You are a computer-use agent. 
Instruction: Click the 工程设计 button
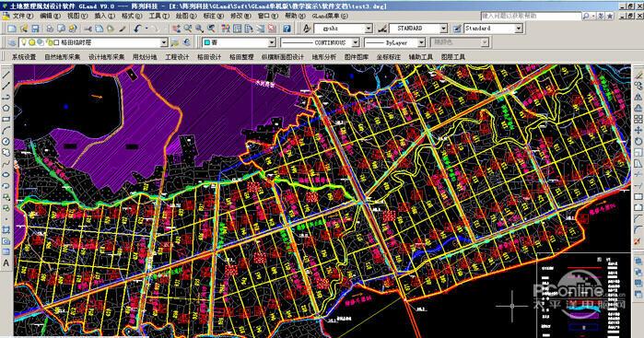(177, 57)
